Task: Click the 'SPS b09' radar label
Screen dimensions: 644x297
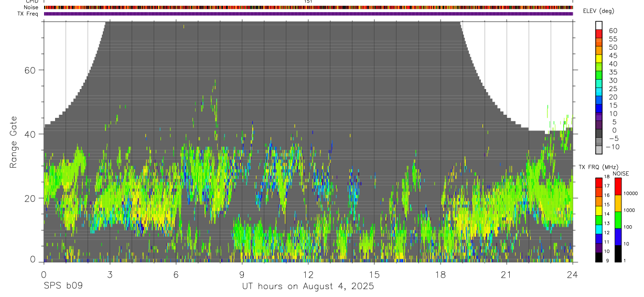Action: click(x=63, y=287)
